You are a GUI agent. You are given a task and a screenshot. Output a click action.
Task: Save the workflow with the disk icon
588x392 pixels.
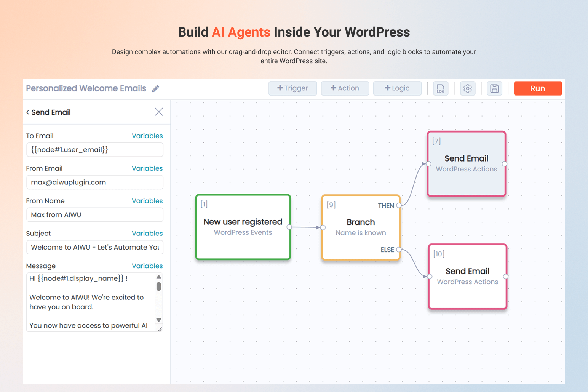pos(494,88)
